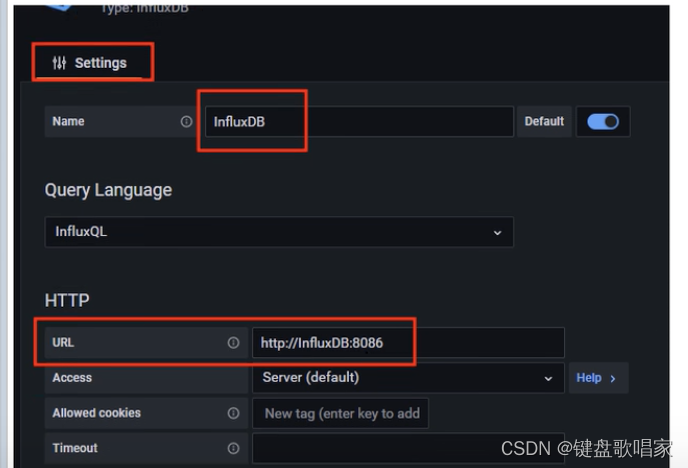
Task: Click the sliders icon beside Settings
Action: [59, 63]
